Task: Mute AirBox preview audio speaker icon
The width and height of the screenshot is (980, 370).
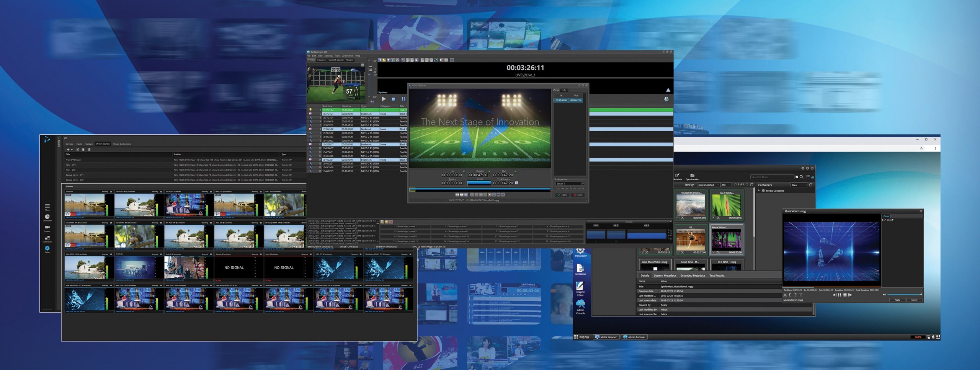Action: click(372, 102)
